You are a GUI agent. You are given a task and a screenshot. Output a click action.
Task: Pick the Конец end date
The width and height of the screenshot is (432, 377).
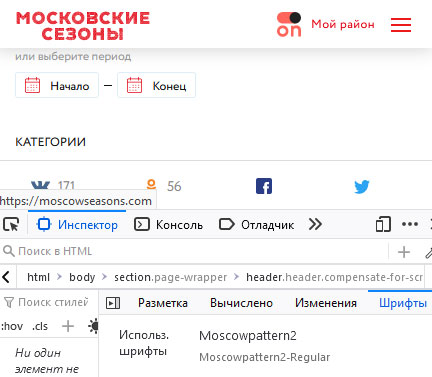click(156, 85)
